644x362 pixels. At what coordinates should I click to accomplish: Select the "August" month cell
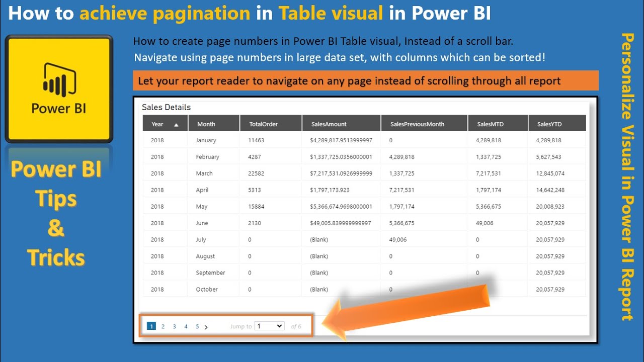(205, 256)
